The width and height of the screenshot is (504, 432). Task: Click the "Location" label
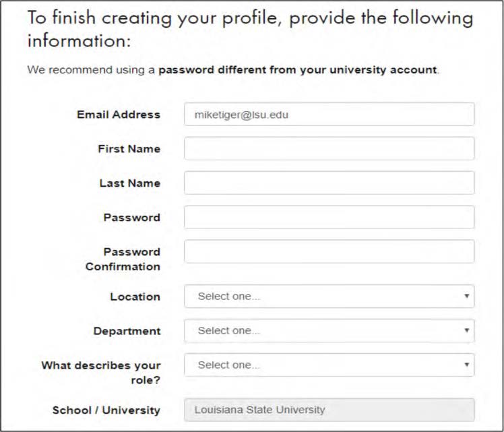point(135,297)
